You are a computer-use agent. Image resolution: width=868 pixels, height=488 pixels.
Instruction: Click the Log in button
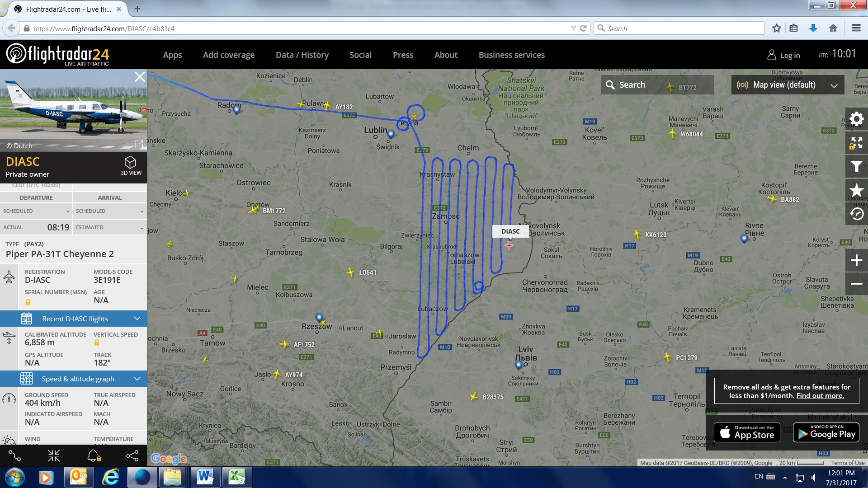784,55
